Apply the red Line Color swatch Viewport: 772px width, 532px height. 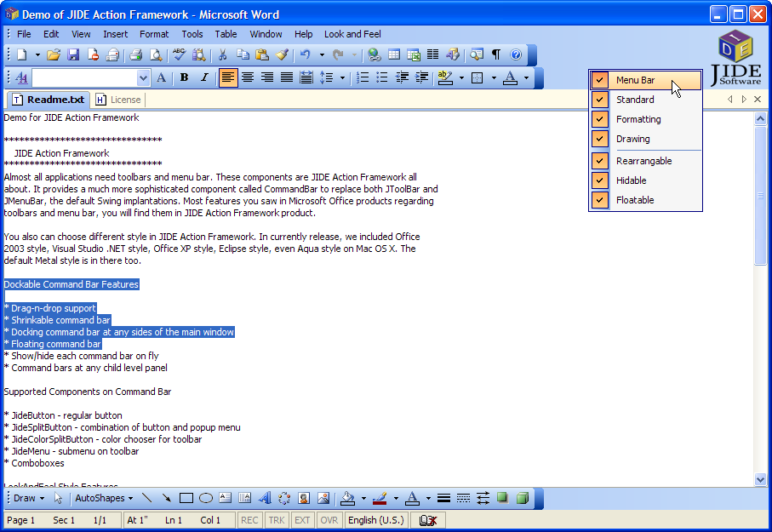coord(380,498)
